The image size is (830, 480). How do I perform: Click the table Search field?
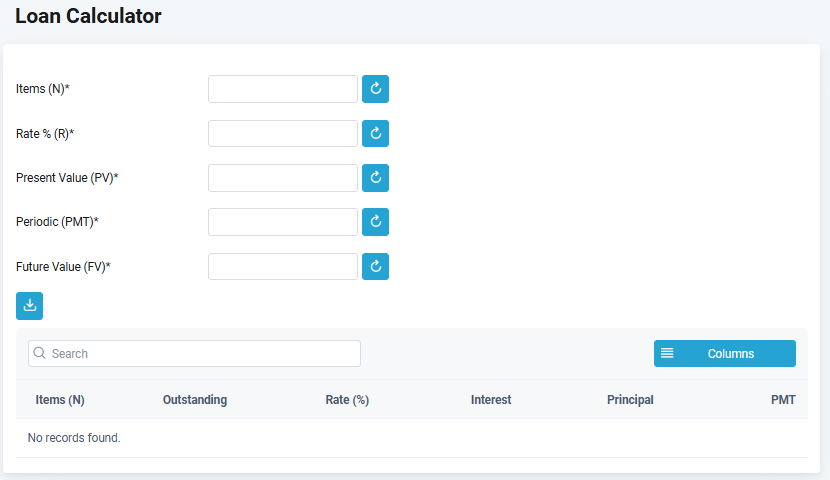pyautogui.click(x=200, y=353)
